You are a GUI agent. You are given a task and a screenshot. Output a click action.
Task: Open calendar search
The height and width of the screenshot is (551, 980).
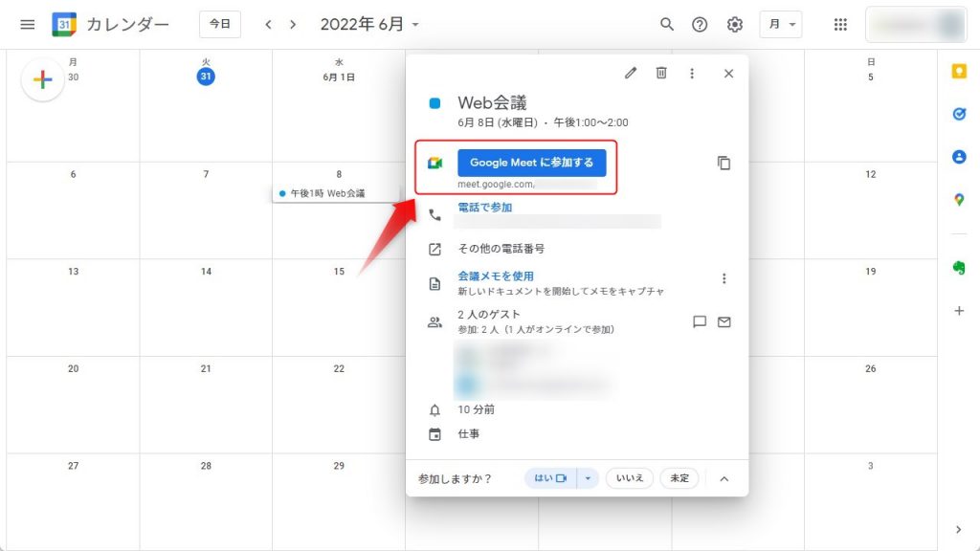click(x=667, y=24)
